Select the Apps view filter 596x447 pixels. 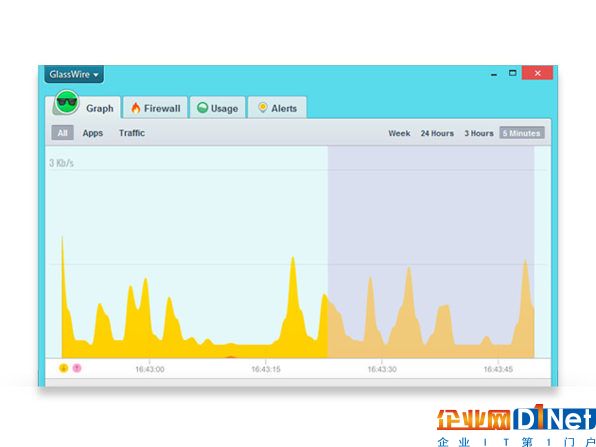(x=93, y=133)
